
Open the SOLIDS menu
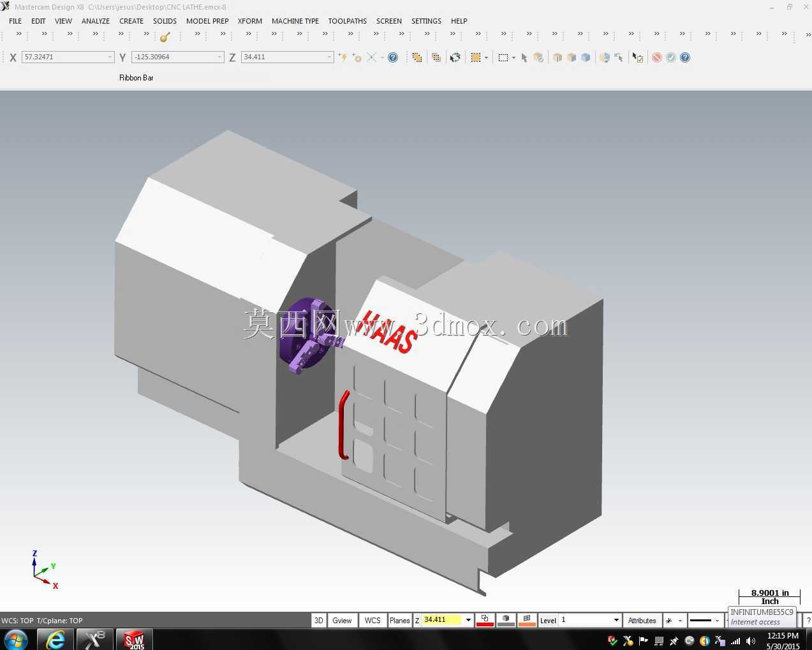(165, 21)
